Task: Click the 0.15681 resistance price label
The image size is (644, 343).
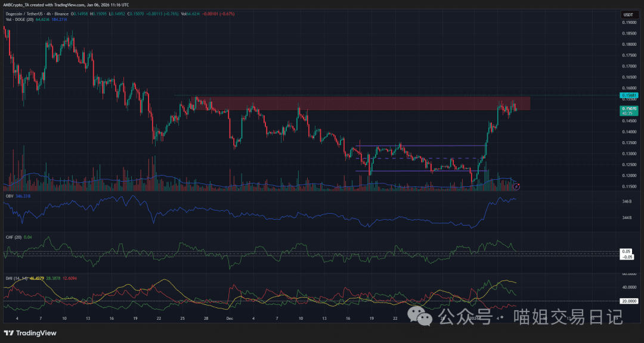Action: coord(629,95)
